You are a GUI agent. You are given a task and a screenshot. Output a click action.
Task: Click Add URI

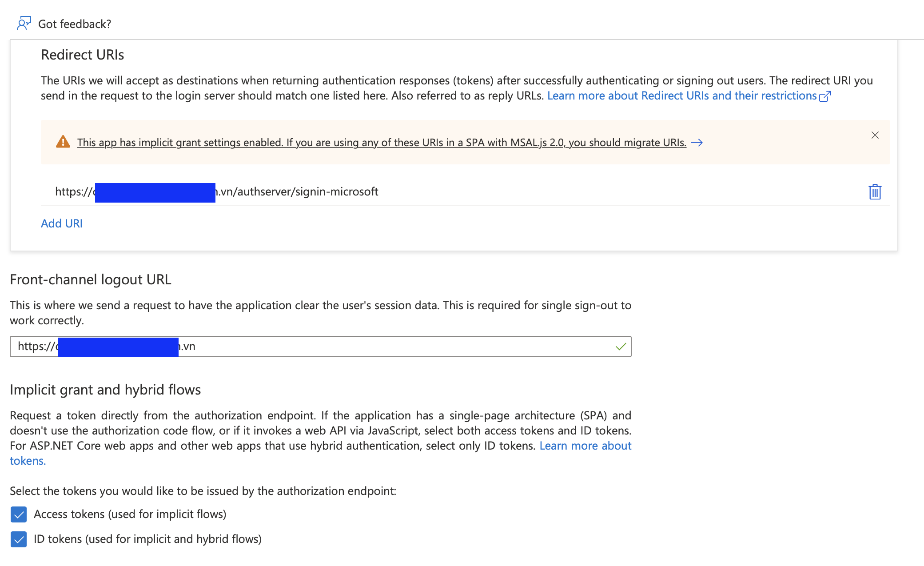point(62,223)
